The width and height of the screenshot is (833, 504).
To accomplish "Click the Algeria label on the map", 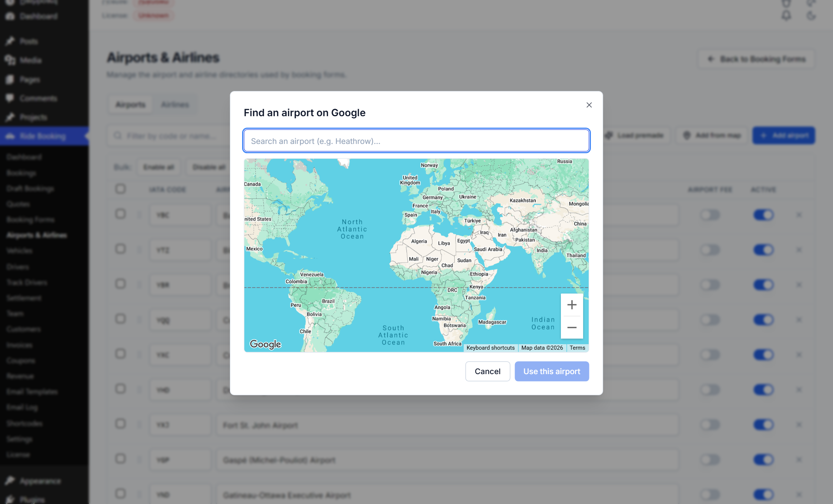I will [x=419, y=241].
